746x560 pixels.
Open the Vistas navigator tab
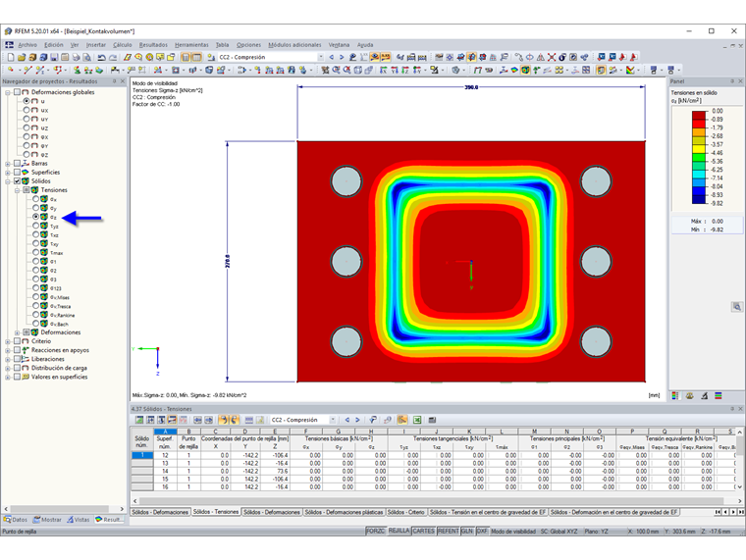coord(79,520)
